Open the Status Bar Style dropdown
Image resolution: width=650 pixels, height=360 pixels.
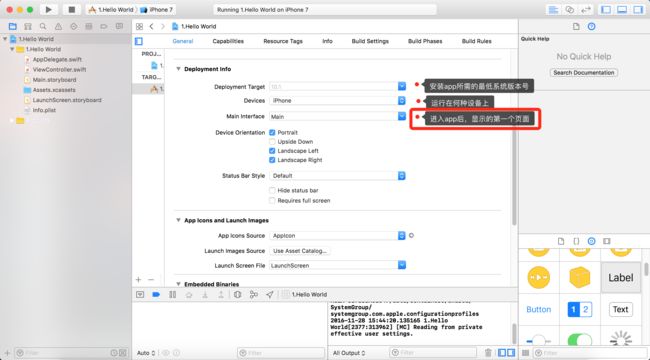click(x=402, y=176)
